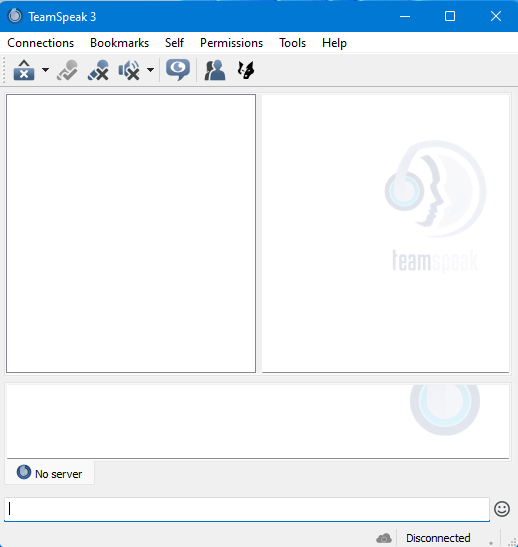Expand the Away status dropdown arrow

pyautogui.click(x=45, y=70)
